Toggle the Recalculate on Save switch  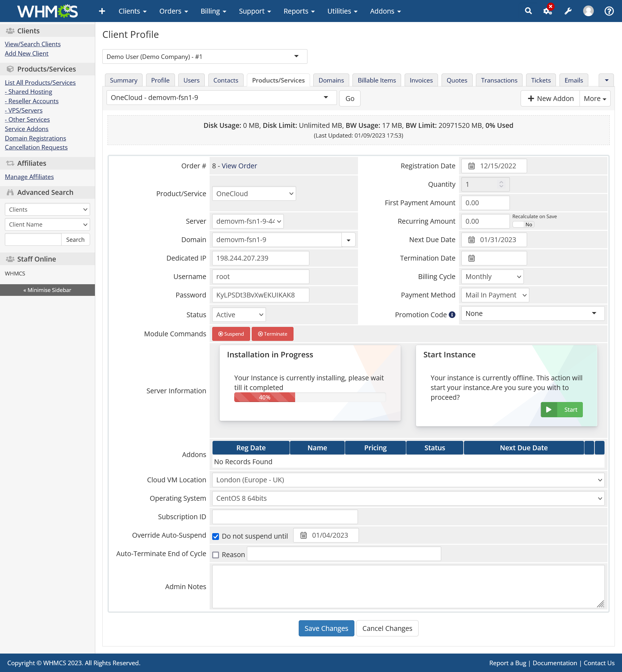[x=523, y=224]
